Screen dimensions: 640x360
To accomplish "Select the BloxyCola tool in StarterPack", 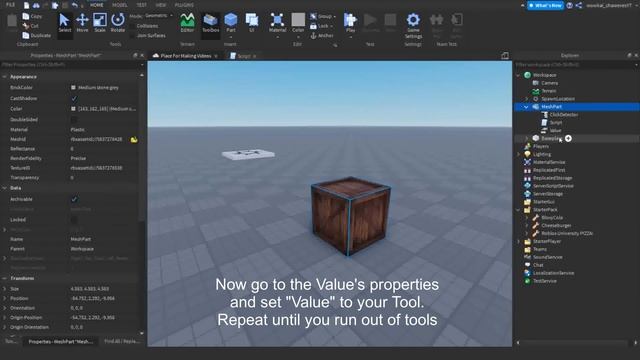I will (552, 218).
